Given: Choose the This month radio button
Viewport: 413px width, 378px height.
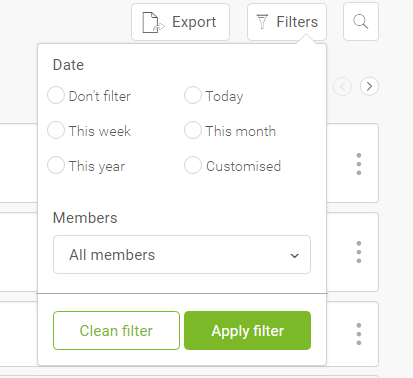Looking at the screenshot, I should [x=193, y=130].
